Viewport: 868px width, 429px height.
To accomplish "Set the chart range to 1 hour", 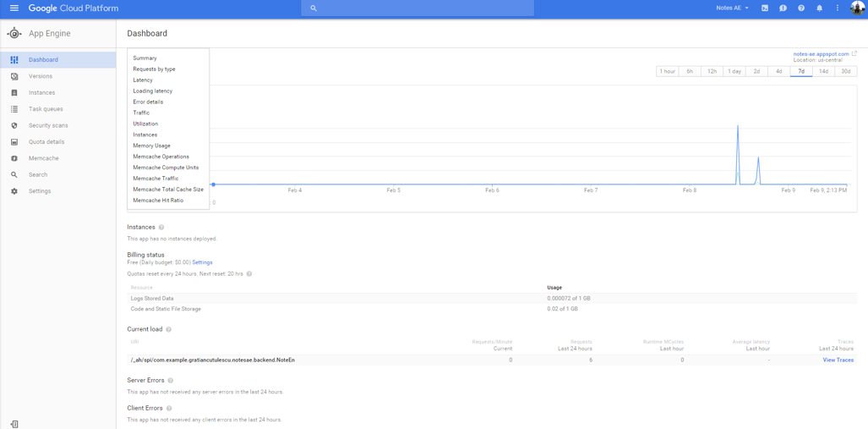I will [x=668, y=72].
